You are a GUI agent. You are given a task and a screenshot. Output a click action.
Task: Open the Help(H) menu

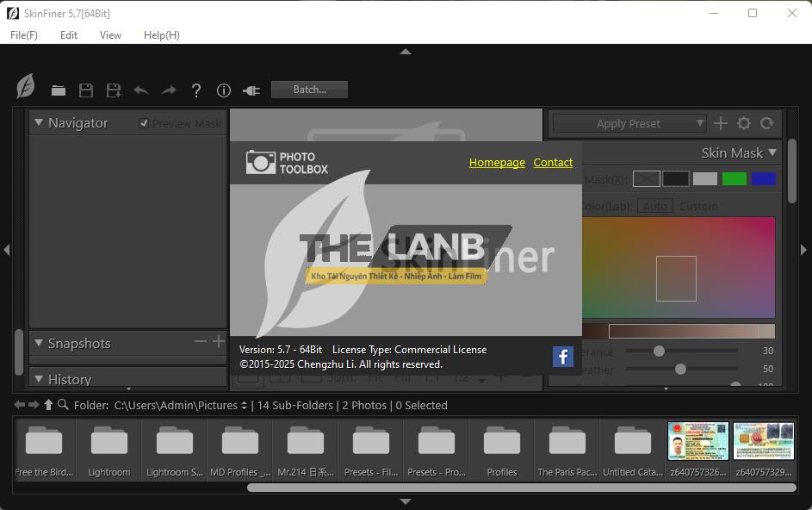(162, 35)
